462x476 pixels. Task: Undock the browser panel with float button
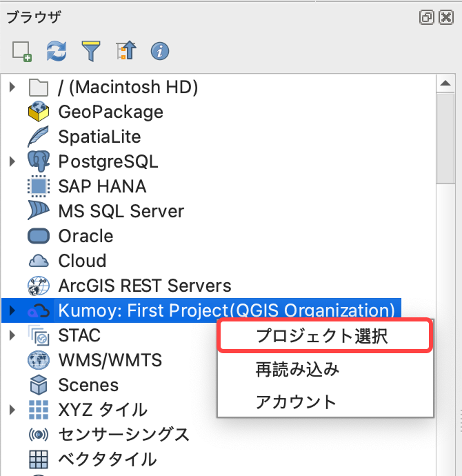tap(427, 17)
